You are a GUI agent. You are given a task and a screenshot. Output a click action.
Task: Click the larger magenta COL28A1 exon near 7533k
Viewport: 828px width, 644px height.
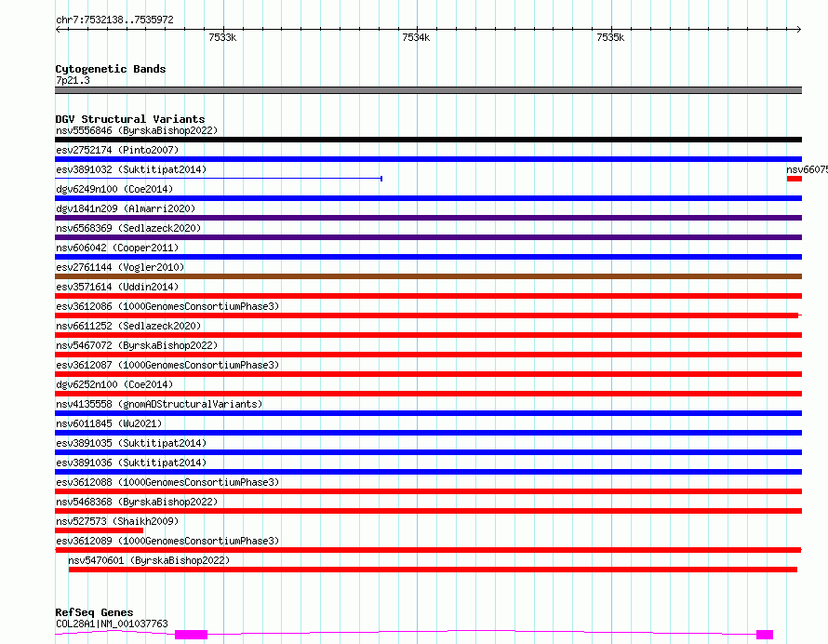click(191, 635)
